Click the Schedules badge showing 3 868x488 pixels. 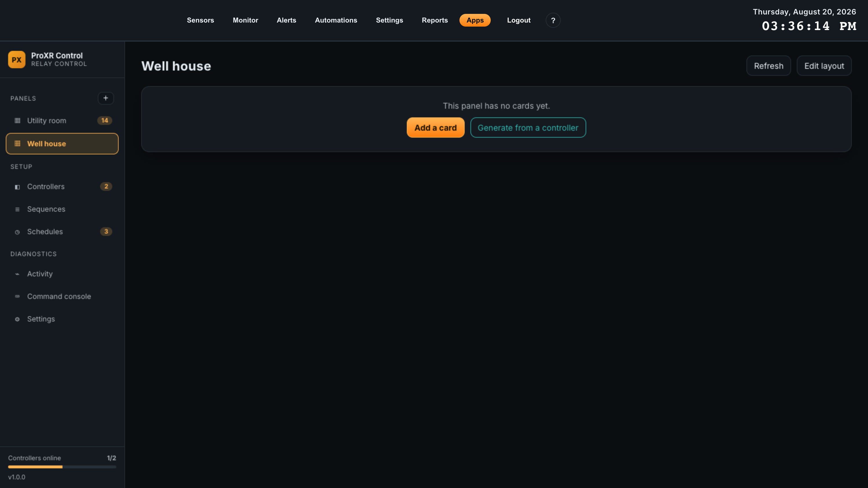point(106,232)
